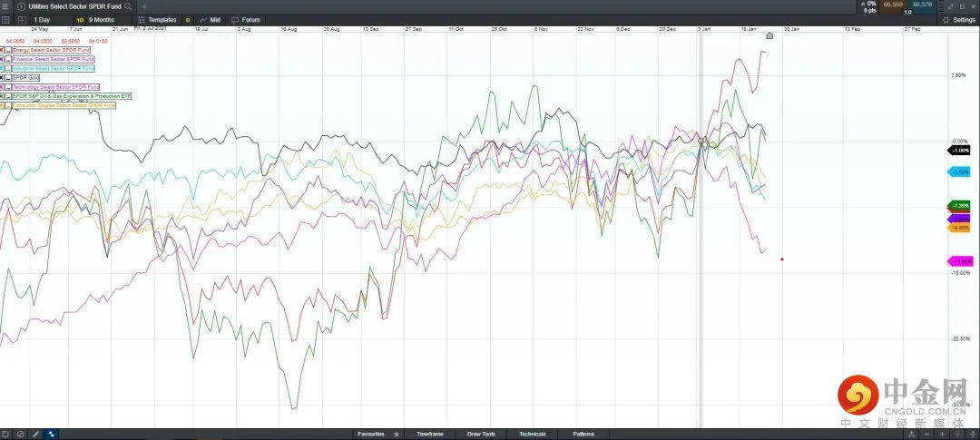The image size is (980, 440).
Task: Open the Favourites tab
Action: tap(370, 434)
